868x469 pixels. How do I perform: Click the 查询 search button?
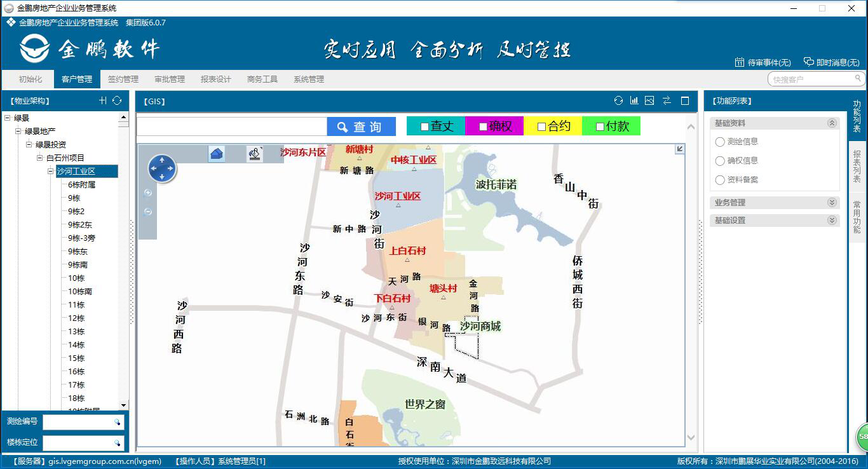click(x=361, y=126)
